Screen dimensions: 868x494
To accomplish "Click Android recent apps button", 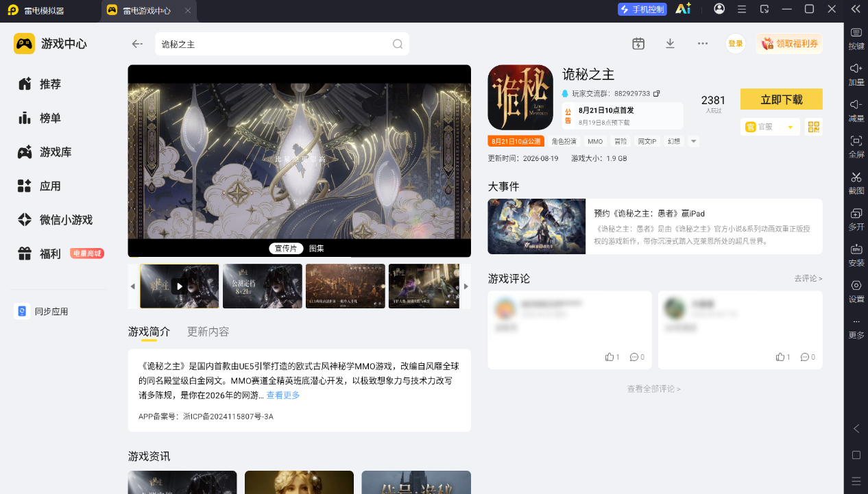I will 856,481.
